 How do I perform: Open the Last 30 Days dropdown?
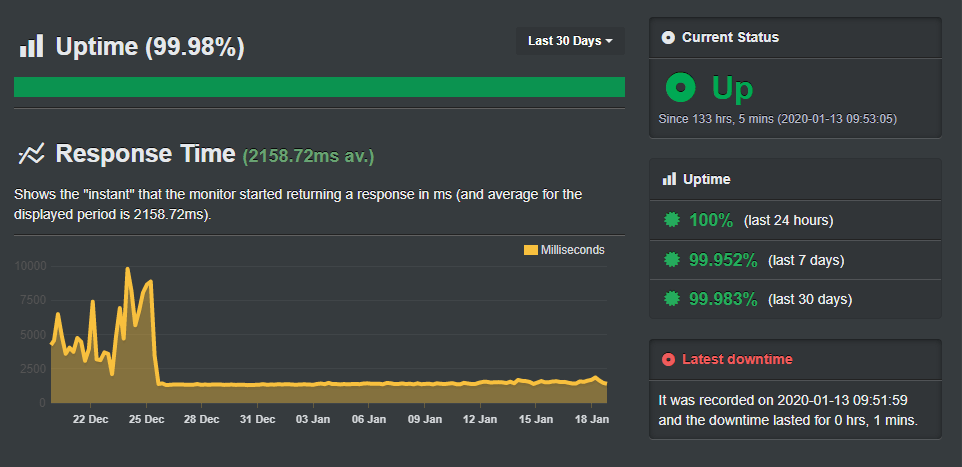pyautogui.click(x=570, y=41)
